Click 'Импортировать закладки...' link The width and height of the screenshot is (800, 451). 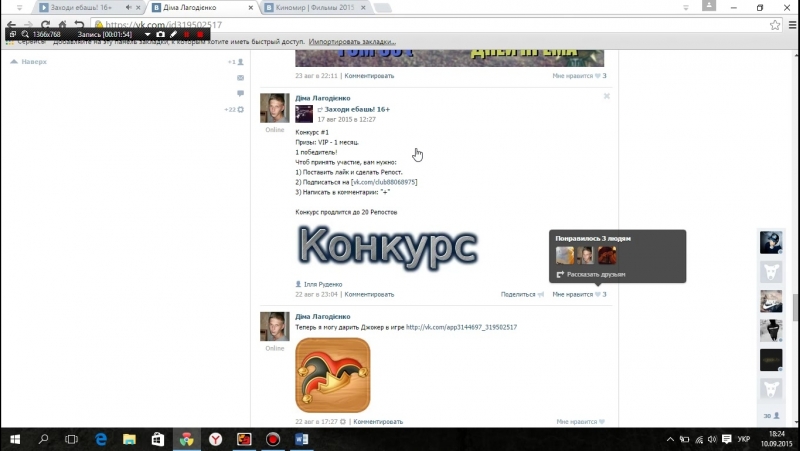352,42
